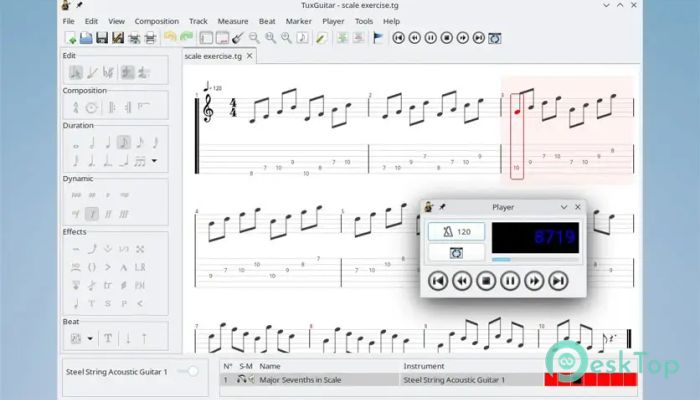Pause playback in the Player window
The height and width of the screenshot is (400, 700).
point(510,281)
